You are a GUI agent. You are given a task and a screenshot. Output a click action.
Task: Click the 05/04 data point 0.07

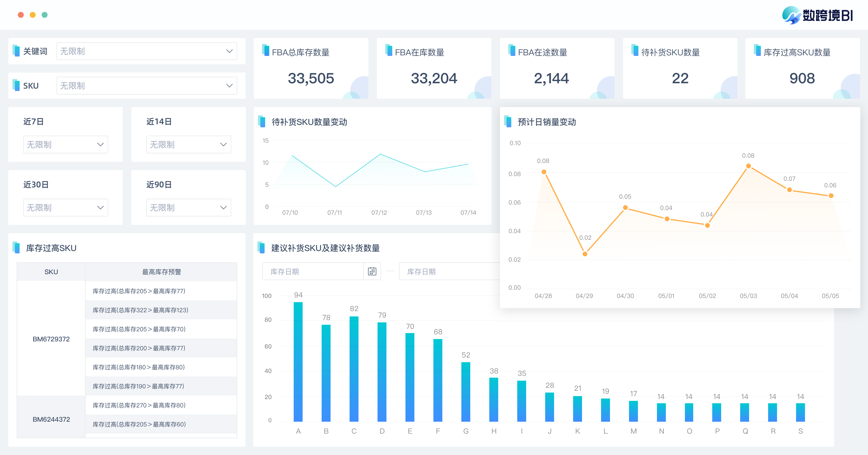790,190
